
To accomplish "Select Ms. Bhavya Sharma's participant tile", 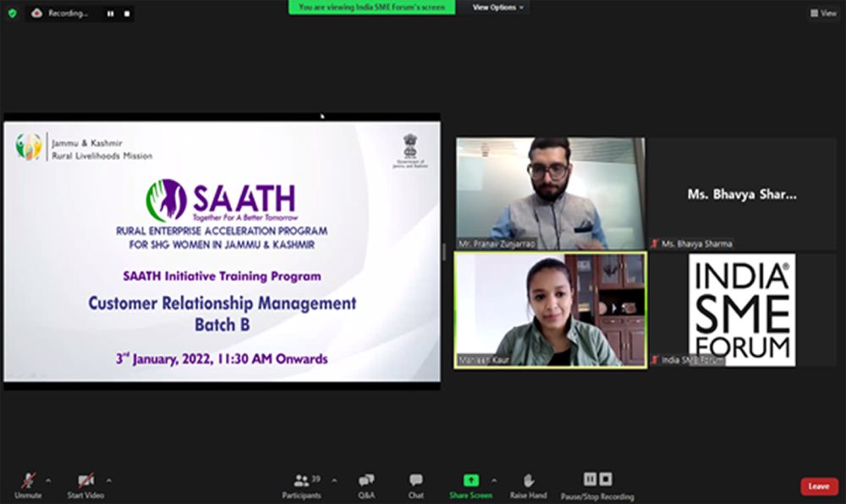I will pyautogui.click(x=742, y=194).
